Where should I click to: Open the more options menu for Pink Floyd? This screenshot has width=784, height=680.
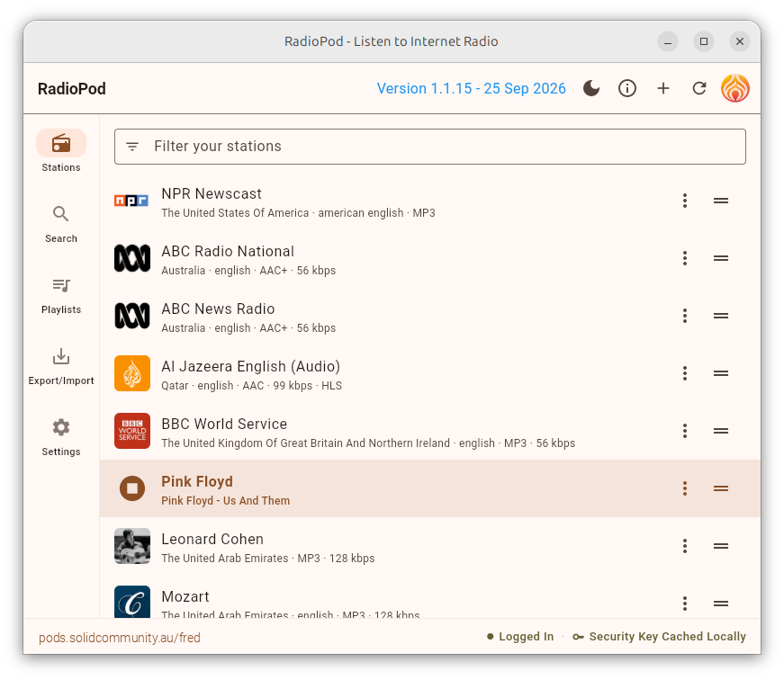click(685, 488)
